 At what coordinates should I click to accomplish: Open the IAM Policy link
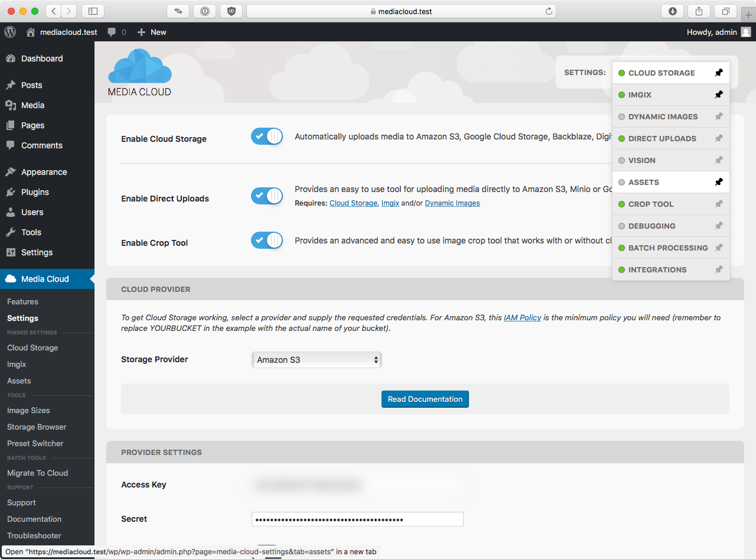[522, 317]
